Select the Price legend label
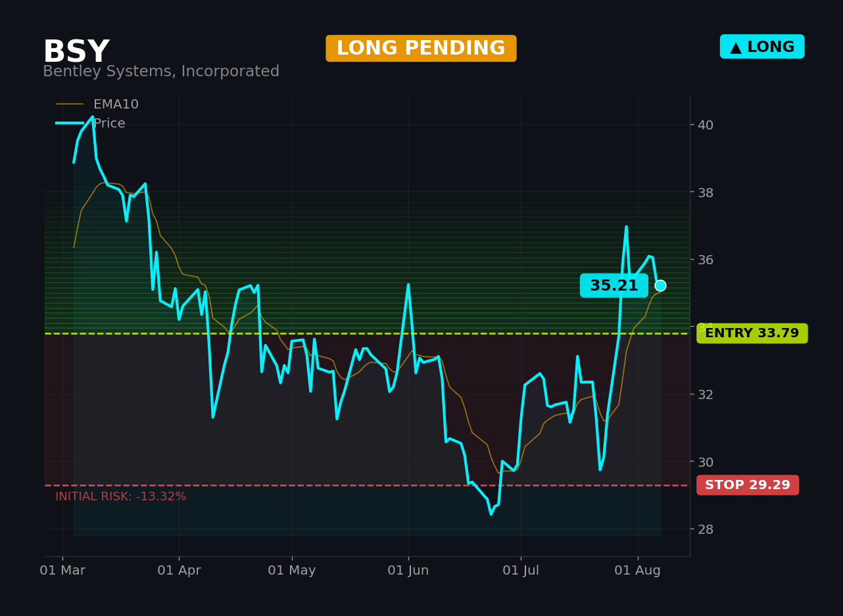843x616 pixels. coord(109,124)
